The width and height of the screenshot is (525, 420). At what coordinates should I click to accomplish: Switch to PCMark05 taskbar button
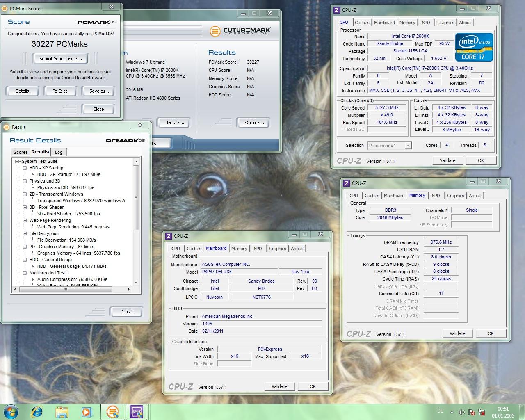112,412
